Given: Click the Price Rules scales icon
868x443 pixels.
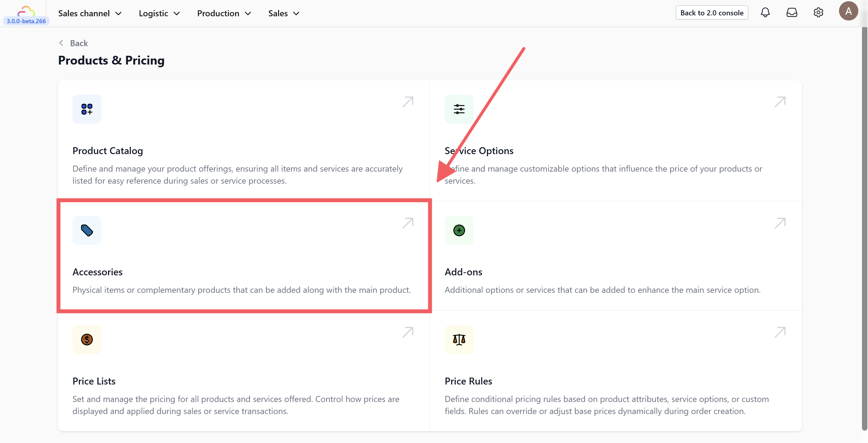Looking at the screenshot, I should [459, 339].
